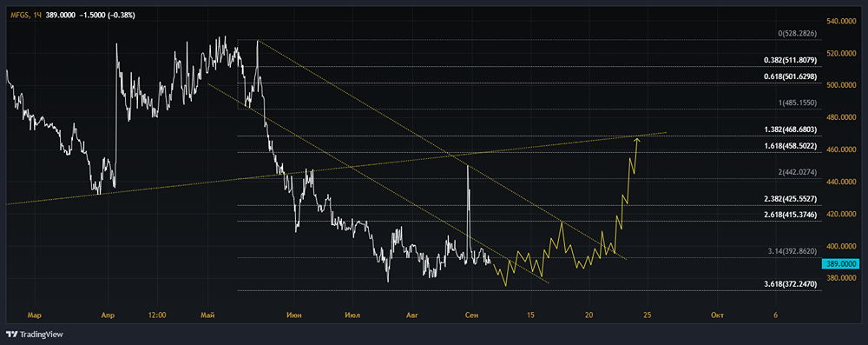Click the 1.382(468.6803) Fibonacci label

coord(791,129)
